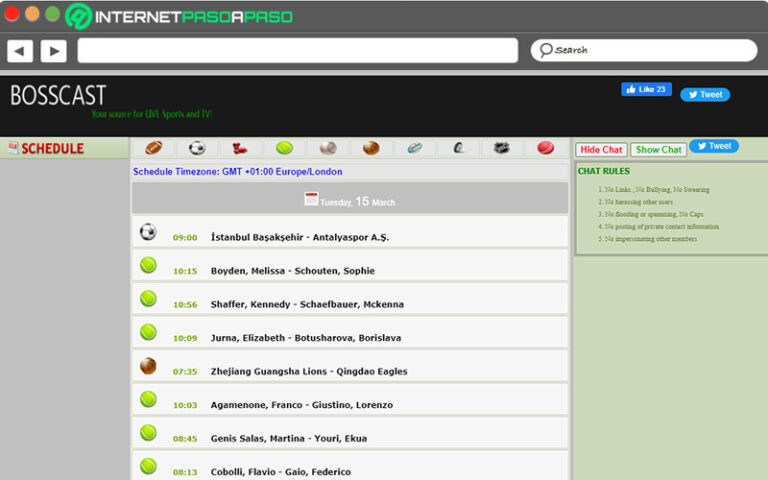The width and height of the screenshot is (768, 480).
Task: Select the rugby ball filter icon
Action: tap(415, 147)
